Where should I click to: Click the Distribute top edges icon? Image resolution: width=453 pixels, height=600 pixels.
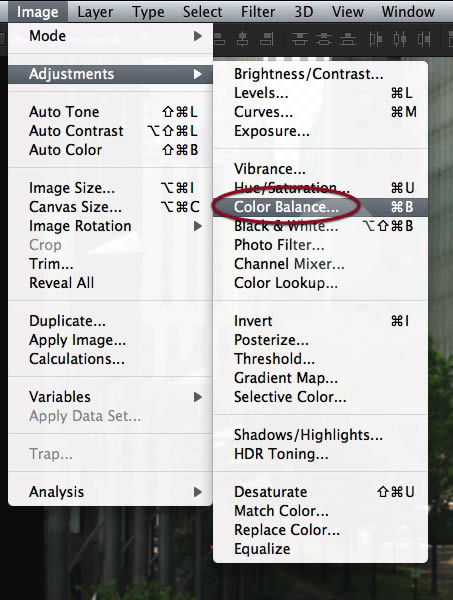300,39
